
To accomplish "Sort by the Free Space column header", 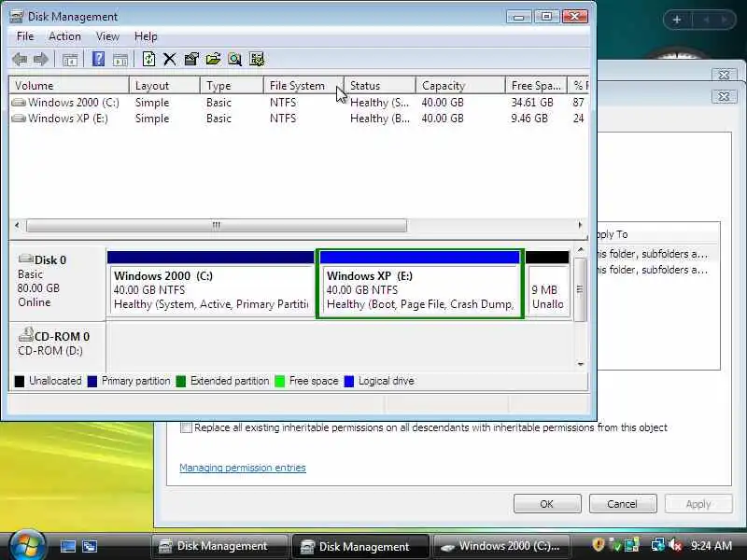I will (x=536, y=86).
